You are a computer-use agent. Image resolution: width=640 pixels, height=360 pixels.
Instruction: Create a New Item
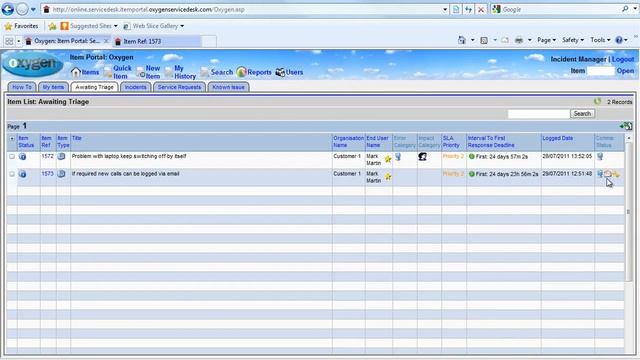148,72
